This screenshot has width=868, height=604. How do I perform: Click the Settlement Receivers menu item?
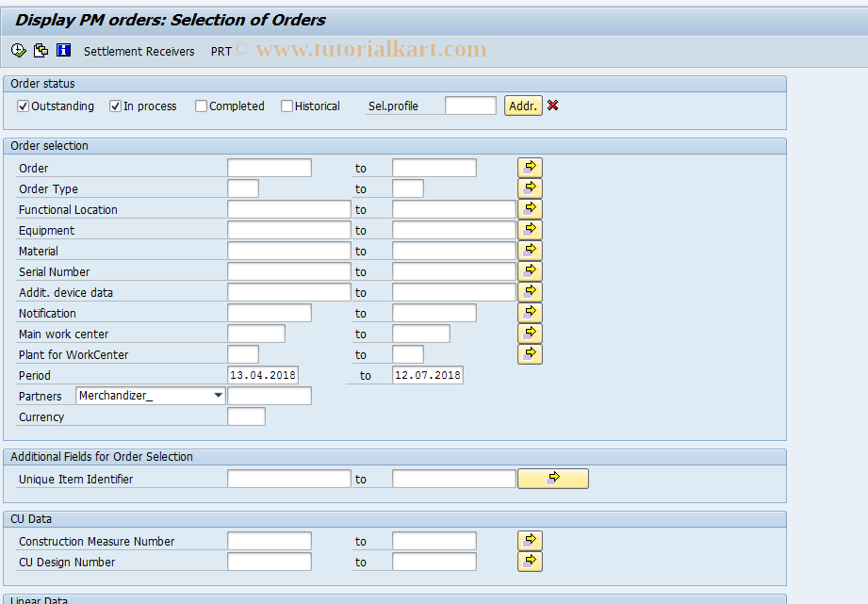pyautogui.click(x=139, y=51)
